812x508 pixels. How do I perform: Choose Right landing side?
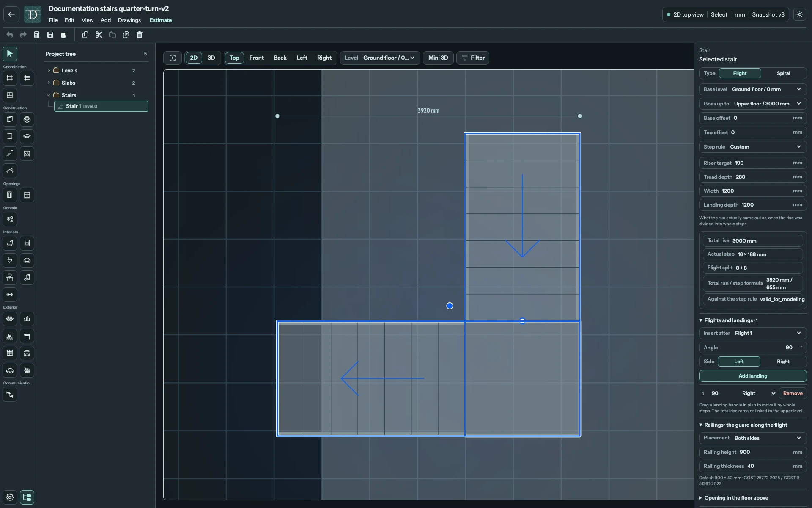[783, 362]
